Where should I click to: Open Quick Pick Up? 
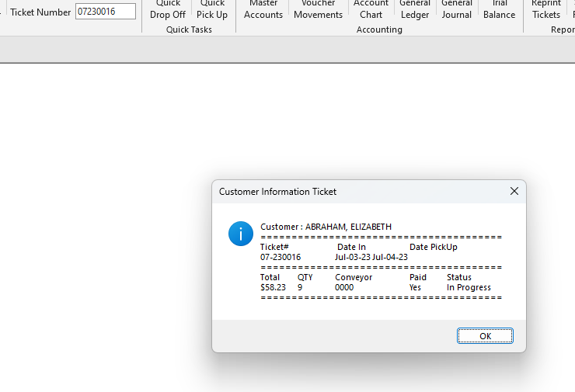212,9
